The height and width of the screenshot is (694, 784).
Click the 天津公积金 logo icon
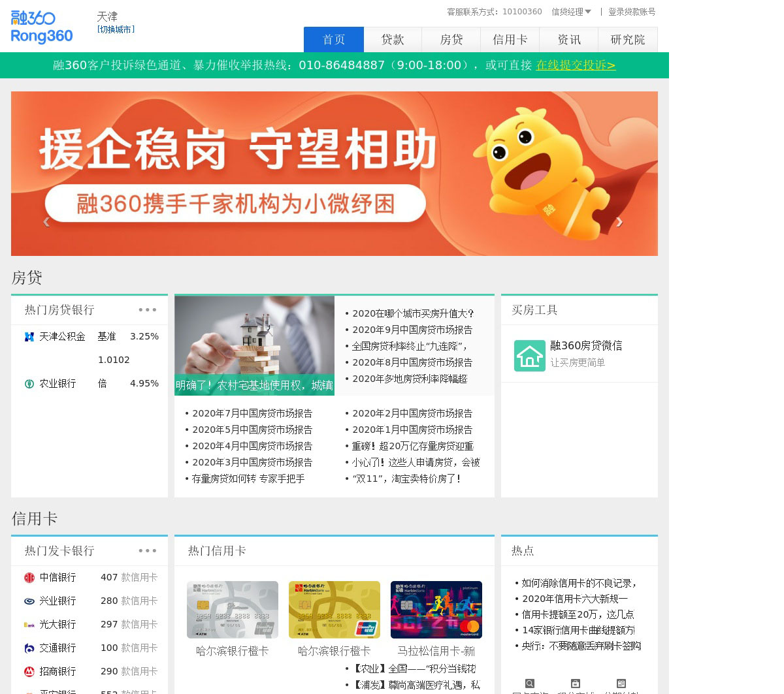[x=29, y=337]
